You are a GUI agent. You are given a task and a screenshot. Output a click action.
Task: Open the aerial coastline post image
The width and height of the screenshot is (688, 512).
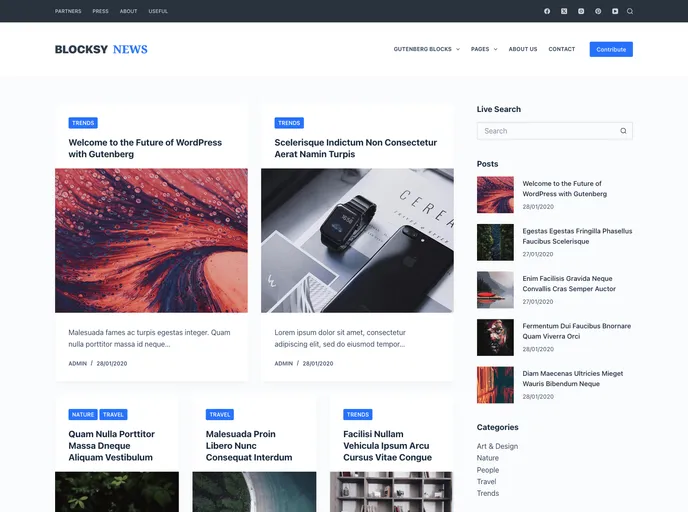254,492
